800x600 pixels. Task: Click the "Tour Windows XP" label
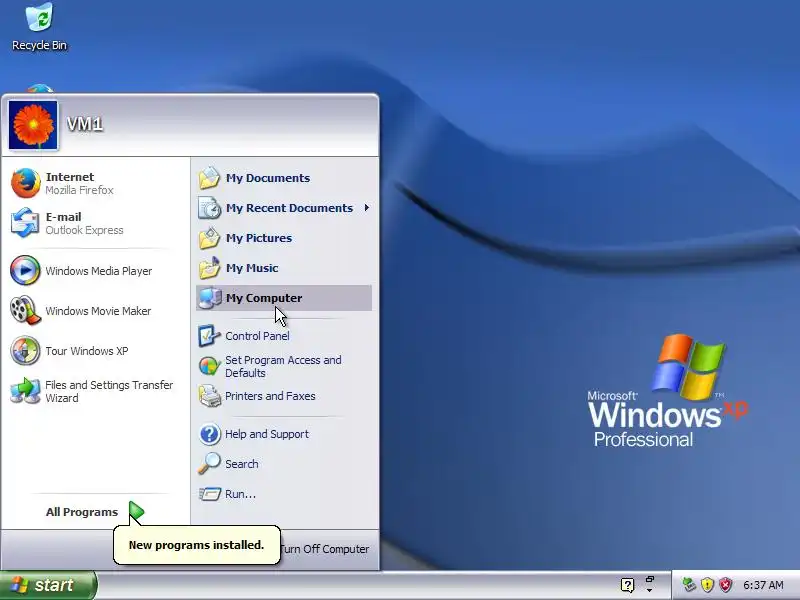[x=87, y=351]
